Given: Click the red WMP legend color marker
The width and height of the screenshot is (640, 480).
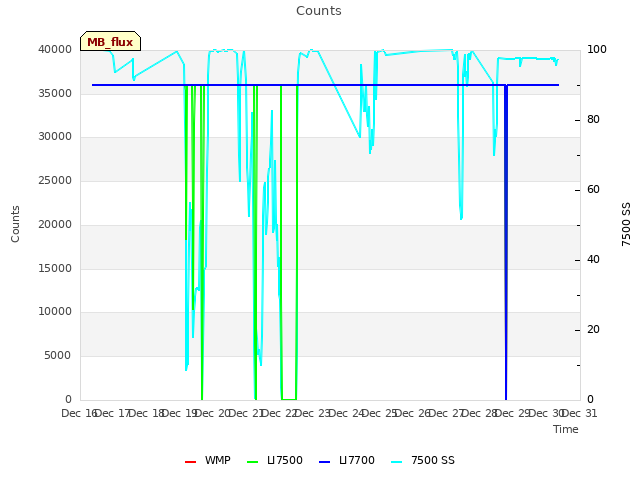Looking at the screenshot, I should [x=190, y=462].
